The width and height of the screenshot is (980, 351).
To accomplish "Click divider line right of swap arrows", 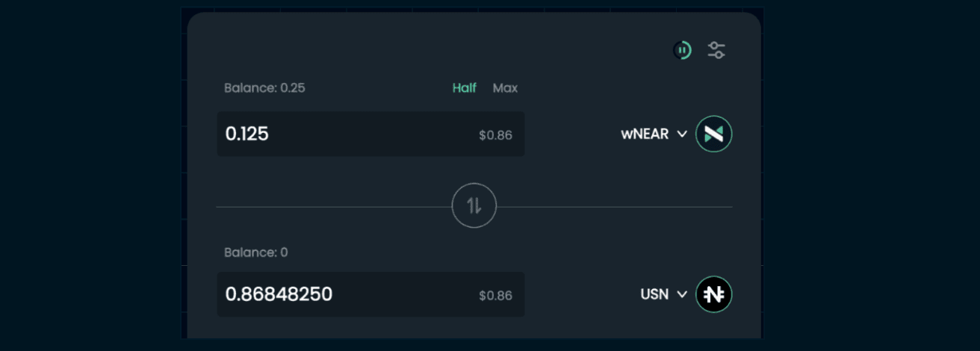I will tap(612, 206).
